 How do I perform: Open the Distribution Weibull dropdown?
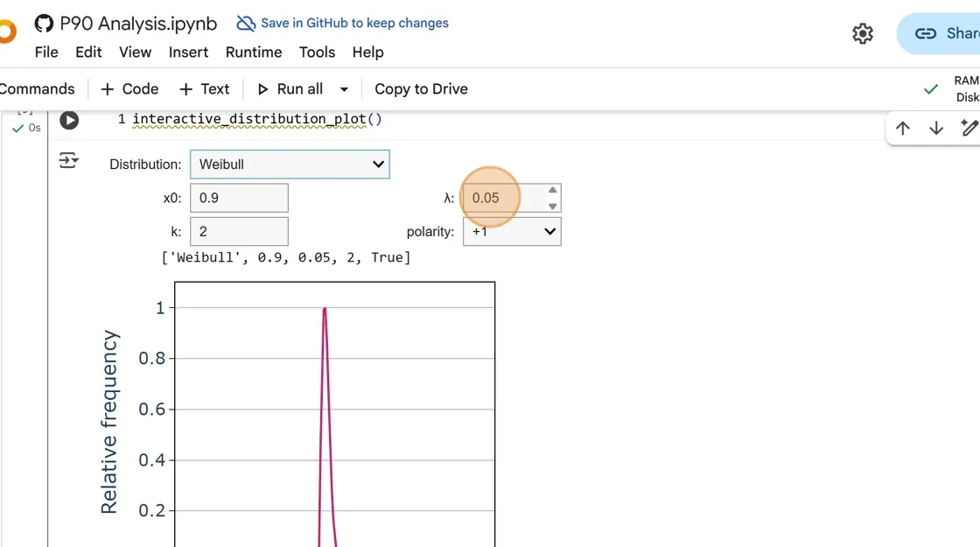tap(290, 165)
